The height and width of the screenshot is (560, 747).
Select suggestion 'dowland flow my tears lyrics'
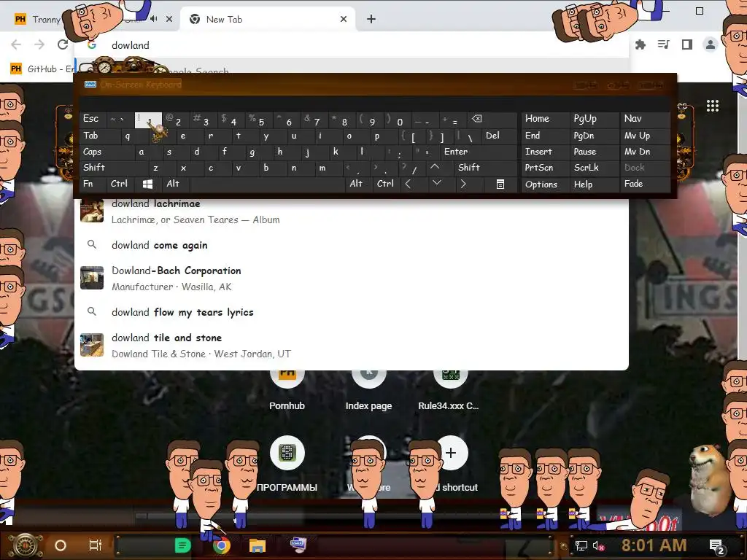coord(352,312)
